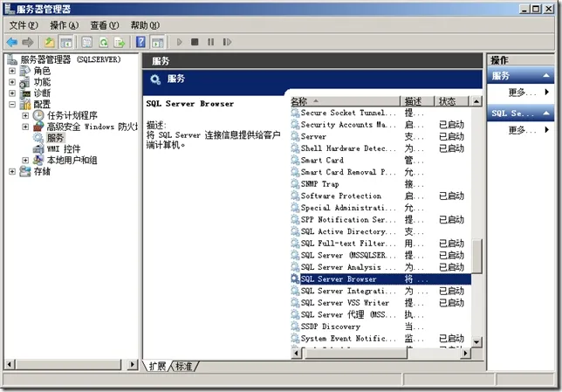
Task: Start the service with play button
Action: (180, 42)
